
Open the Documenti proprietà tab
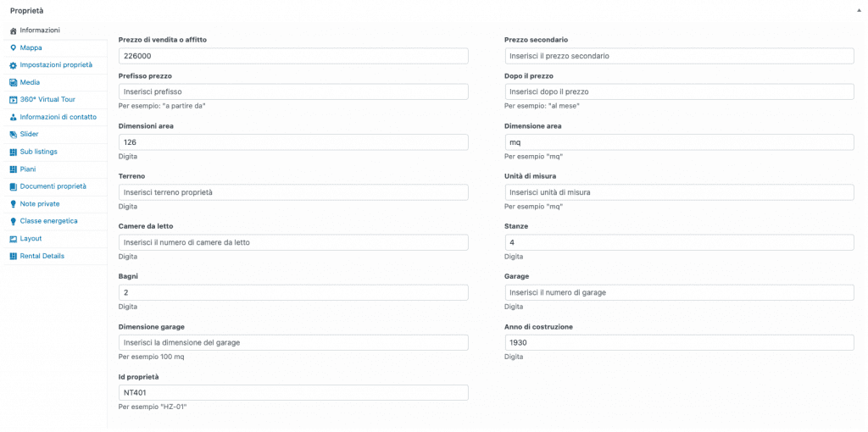(x=55, y=186)
